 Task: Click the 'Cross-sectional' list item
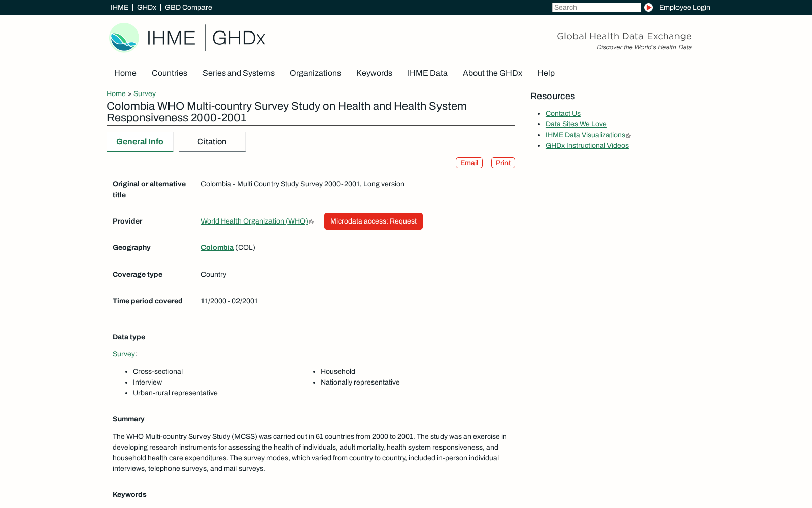point(158,372)
